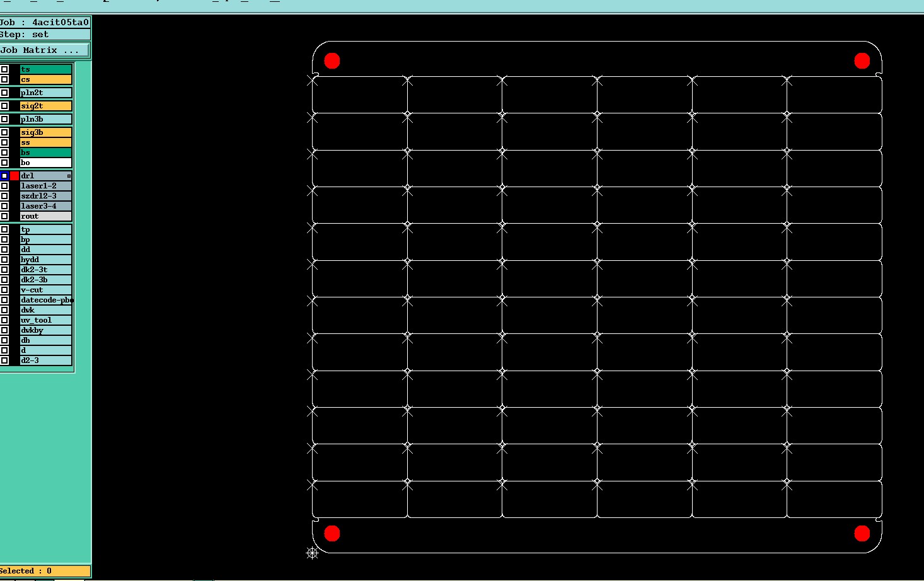
Task: Select the bs layer name
Action: (45, 152)
